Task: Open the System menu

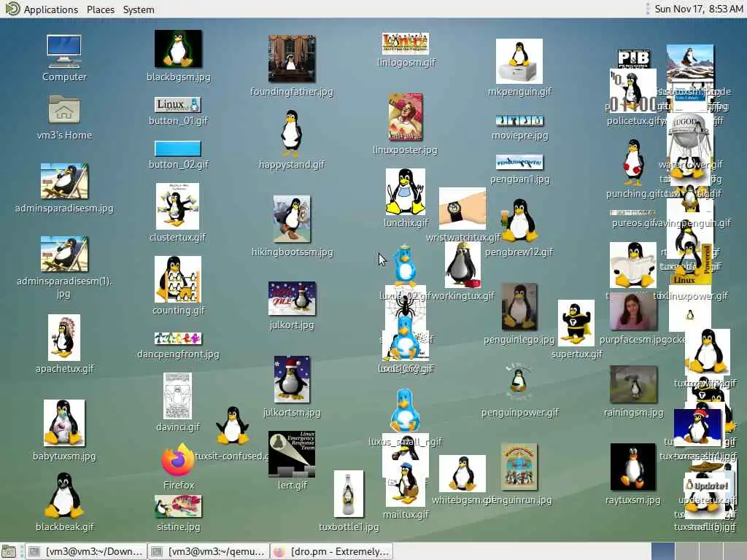Action: 138,9
